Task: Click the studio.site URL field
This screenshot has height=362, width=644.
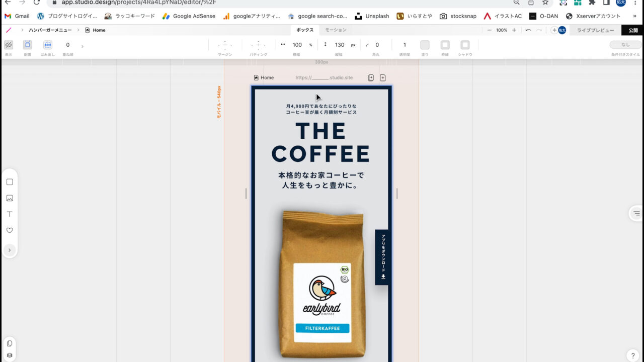Action: pos(324,77)
